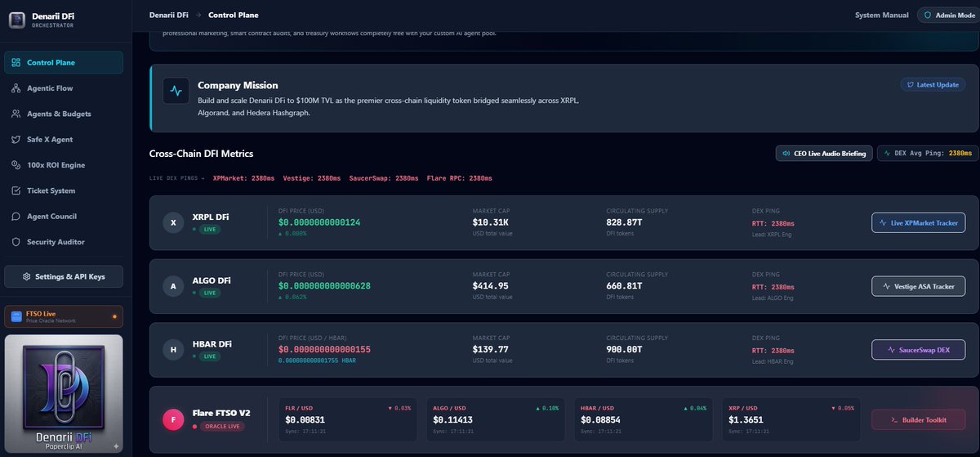980x457 pixels.
Task: Click the Agentic Flow network icon
Action: [17, 88]
